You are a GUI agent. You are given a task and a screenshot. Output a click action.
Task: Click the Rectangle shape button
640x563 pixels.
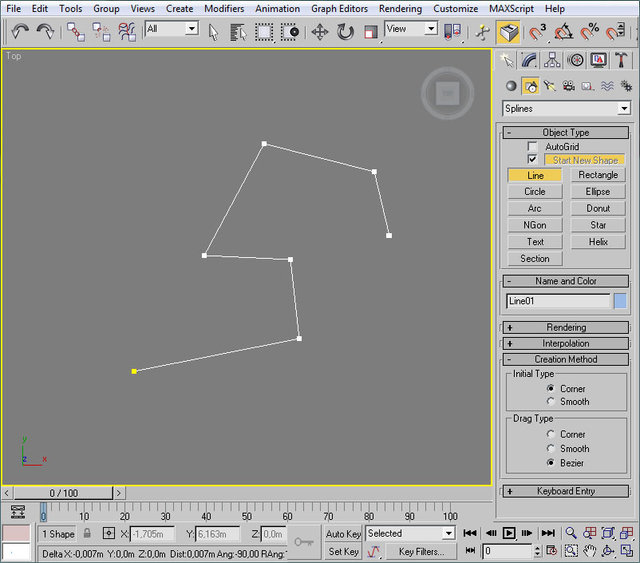point(598,175)
